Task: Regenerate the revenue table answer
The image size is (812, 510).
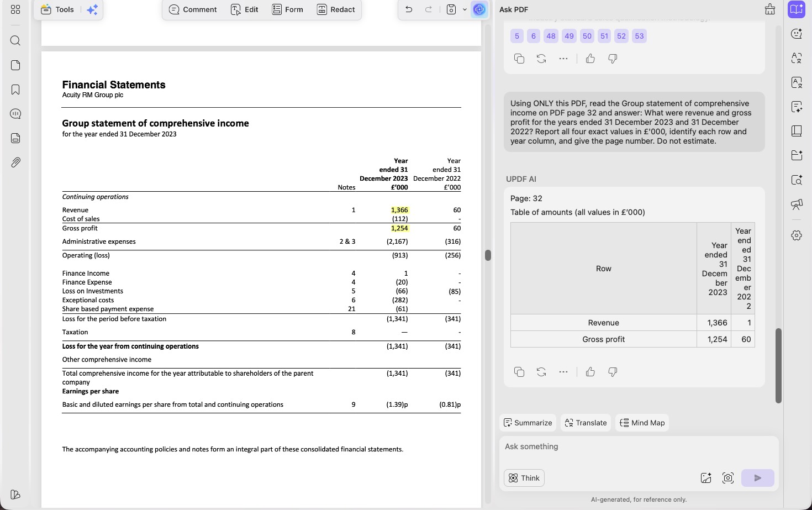Action: (541, 372)
